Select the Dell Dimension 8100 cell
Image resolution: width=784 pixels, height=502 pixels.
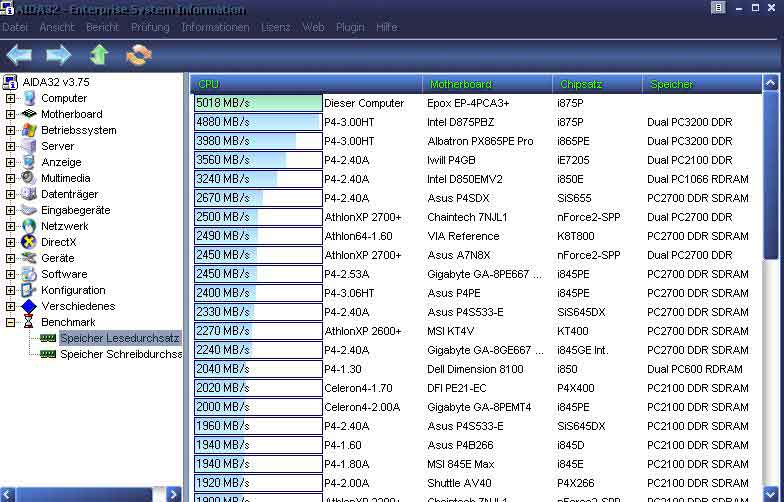pyautogui.click(x=475, y=370)
